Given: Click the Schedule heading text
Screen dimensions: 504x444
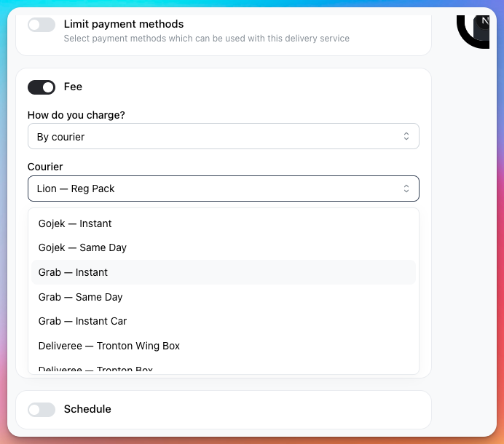Looking at the screenshot, I should (87, 409).
